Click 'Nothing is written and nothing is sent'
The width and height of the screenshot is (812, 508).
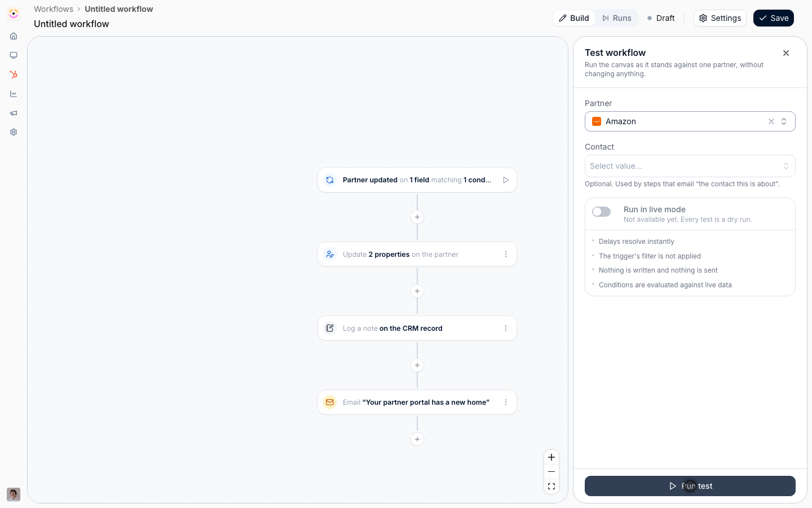[658, 270]
